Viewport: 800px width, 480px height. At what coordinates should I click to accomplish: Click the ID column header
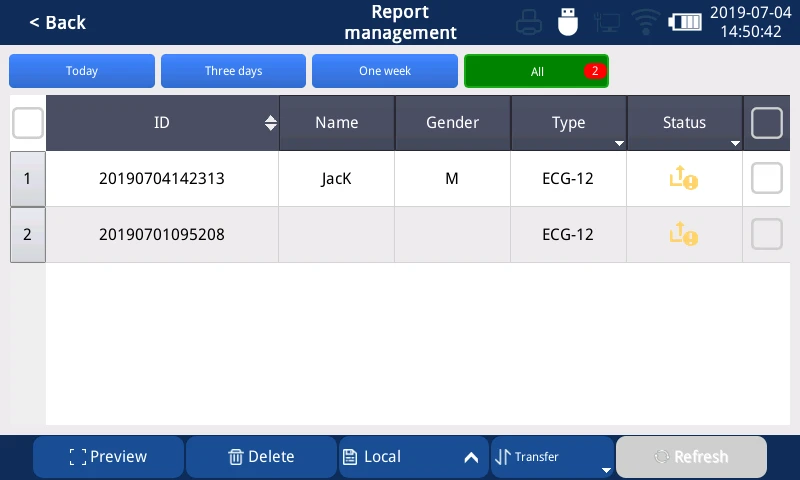click(162, 123)
